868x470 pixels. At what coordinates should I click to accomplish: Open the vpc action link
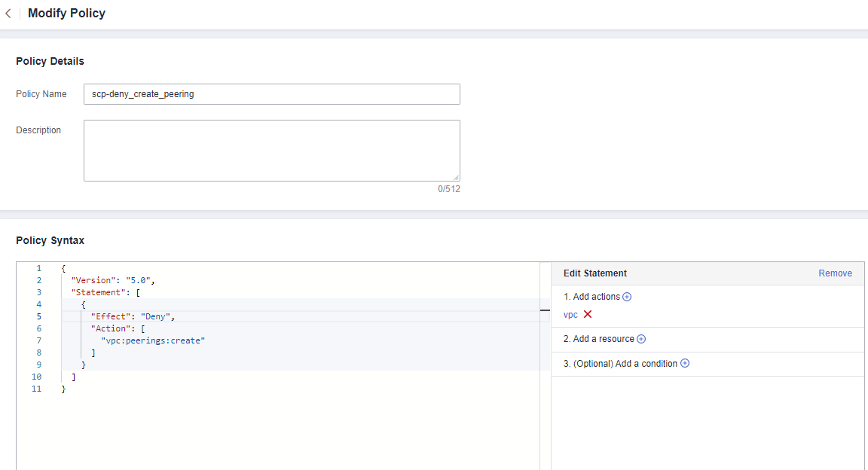[x=570, y=314]
